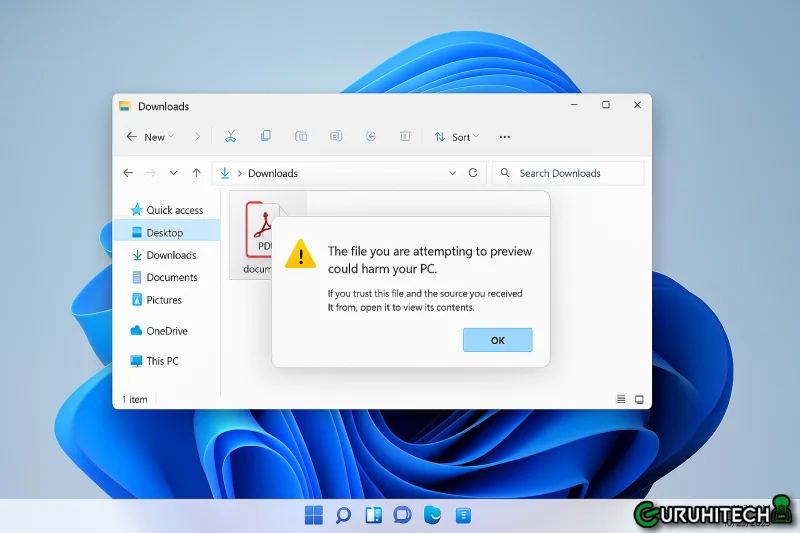Viewport: 800px width, 533px height.
Task: Click the Delete trash icon
Action: (405, 136)
